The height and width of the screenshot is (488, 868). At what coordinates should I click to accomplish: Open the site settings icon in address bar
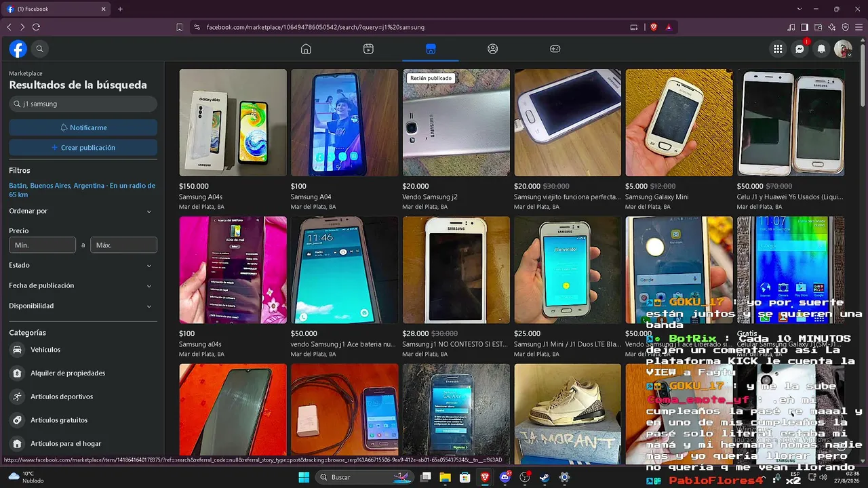197,27
